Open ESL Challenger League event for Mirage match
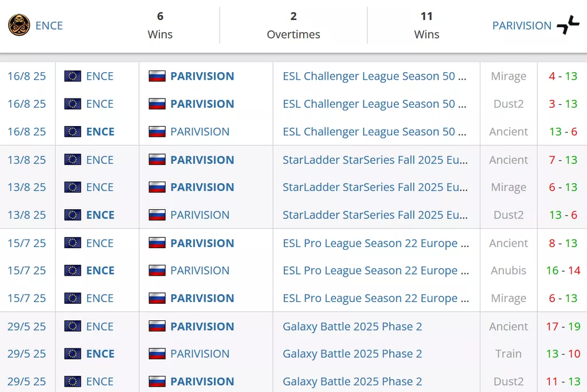The width and height of the screenshot is (587, 392). [374, 76]
